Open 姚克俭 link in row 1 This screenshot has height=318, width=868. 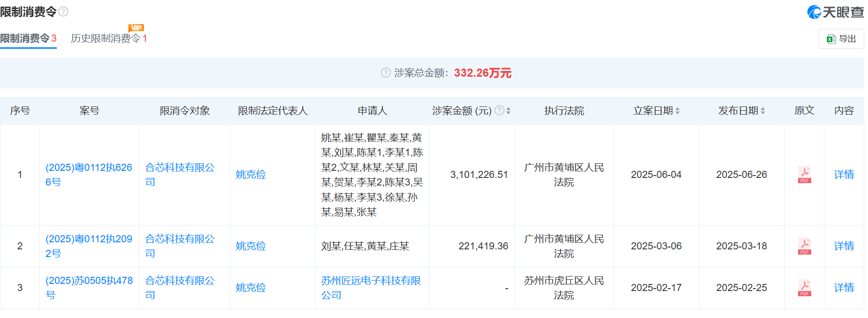tap(251, 175)
